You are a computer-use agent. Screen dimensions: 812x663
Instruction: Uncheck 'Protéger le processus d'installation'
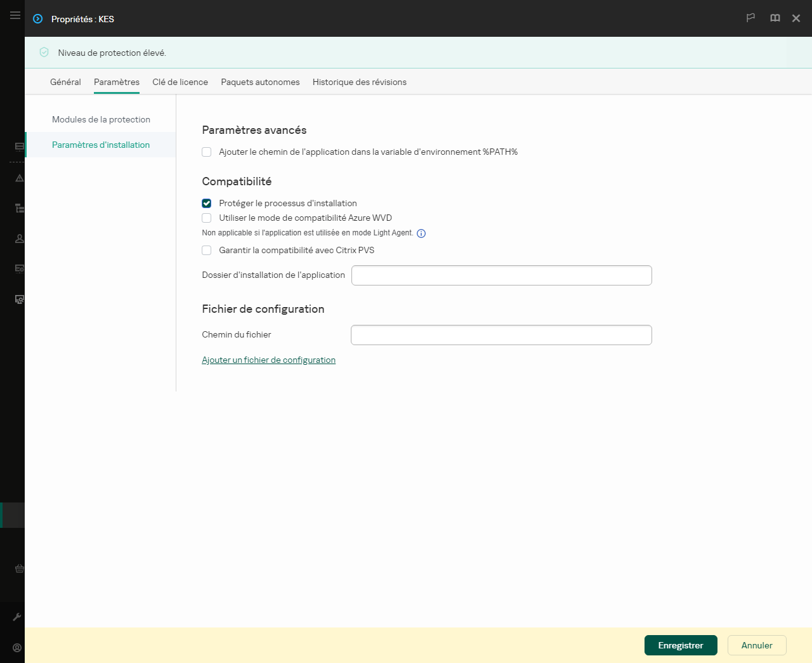(206, 203)
